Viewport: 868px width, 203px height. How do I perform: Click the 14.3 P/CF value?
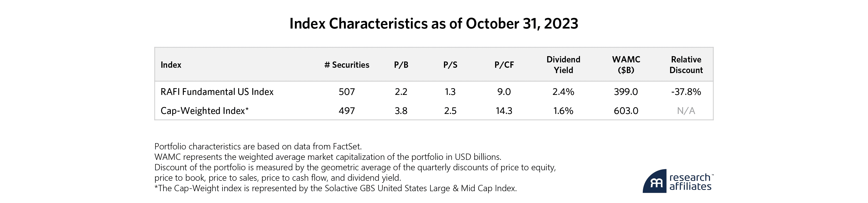[x=504, y=111]
